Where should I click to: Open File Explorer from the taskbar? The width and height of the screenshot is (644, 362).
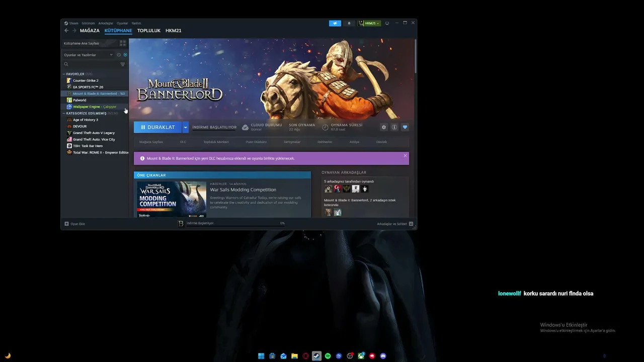[x=294, y=356]
